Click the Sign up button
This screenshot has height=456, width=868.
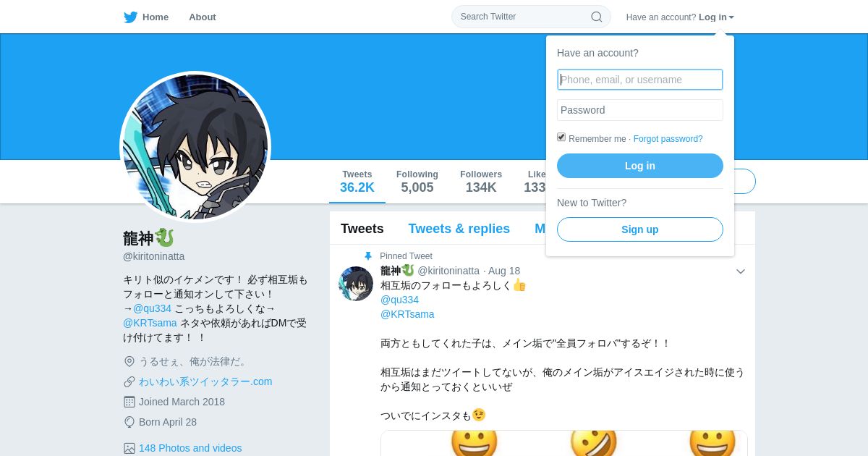[x=640, y=229]
